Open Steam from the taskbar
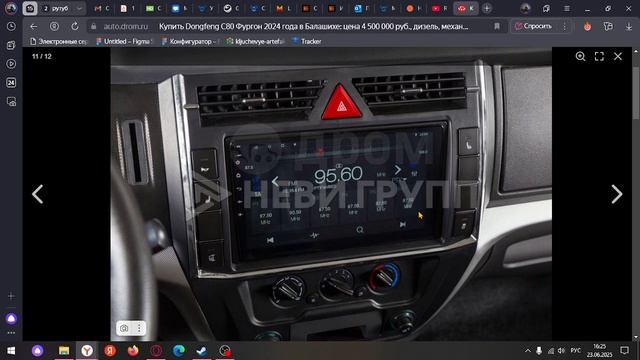Screen dimensions: 640x360 pyautogui.click(x=202, y=351)
